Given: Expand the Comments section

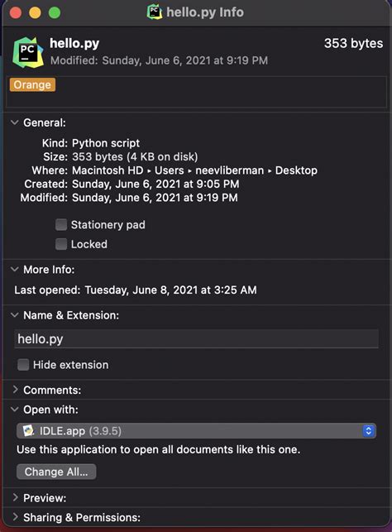Looking at the screenshot, I should (15, 390).
